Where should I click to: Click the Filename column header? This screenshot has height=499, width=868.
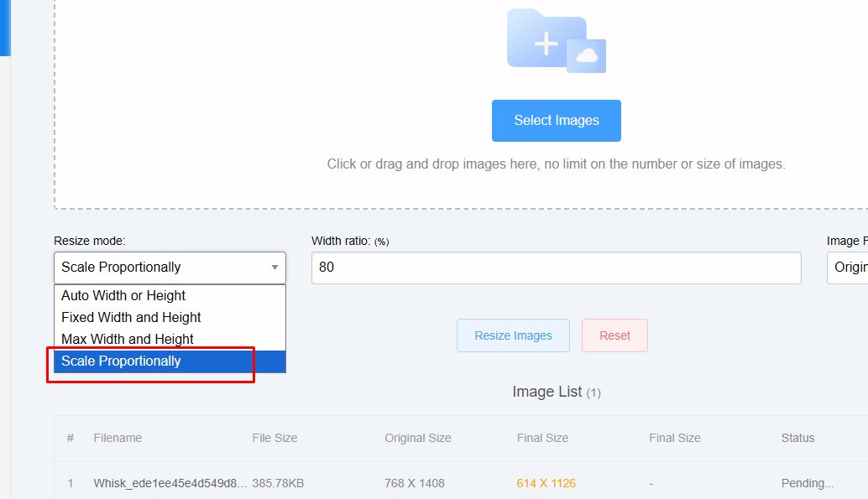[118, 438]
